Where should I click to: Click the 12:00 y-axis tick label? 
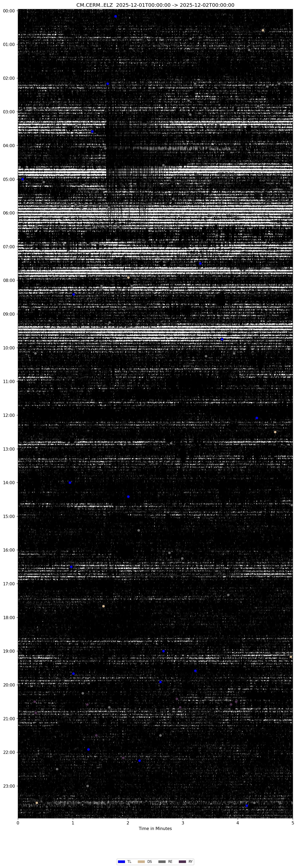pos(9,415)
